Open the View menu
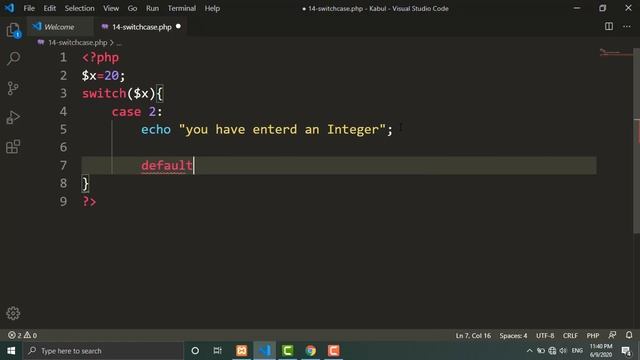Viewport: 640px width, 360px height. coord(111,8)
